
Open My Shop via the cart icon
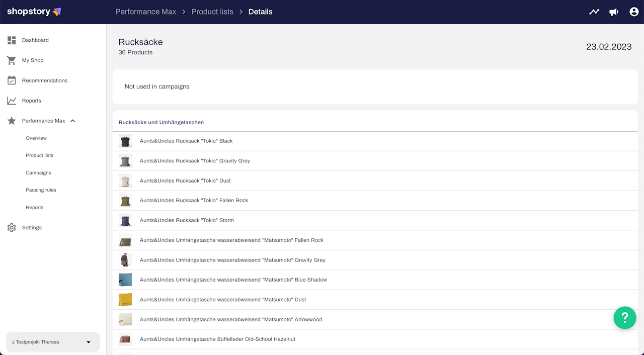click(x=12, y=60)
